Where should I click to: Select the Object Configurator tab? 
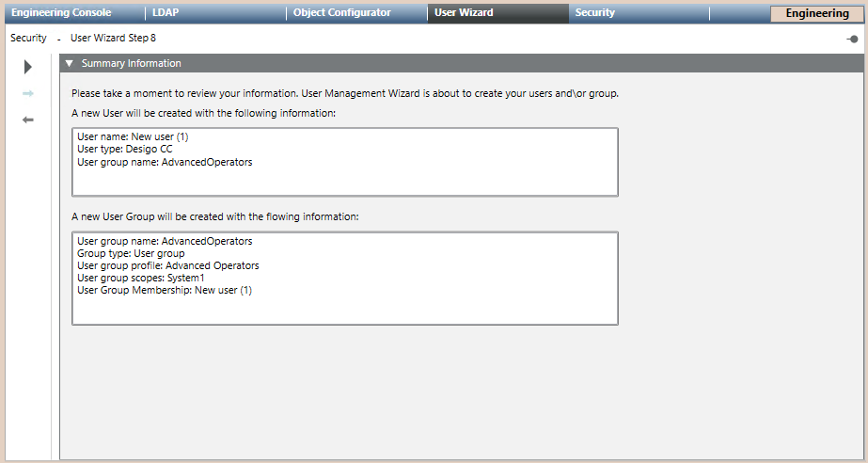pyautogui.click(x=341, y=13)
